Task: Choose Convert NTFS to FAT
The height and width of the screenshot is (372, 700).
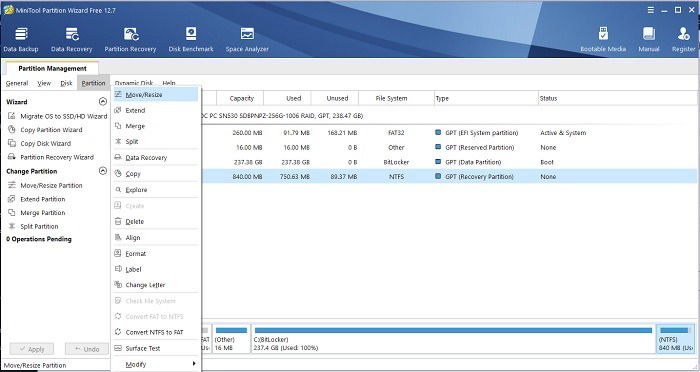Action: click(x=155, y=332)
